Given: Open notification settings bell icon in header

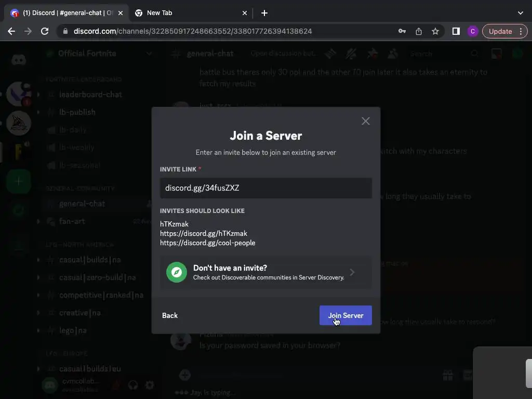Looking at the screenshot, I should pos(351,54).
